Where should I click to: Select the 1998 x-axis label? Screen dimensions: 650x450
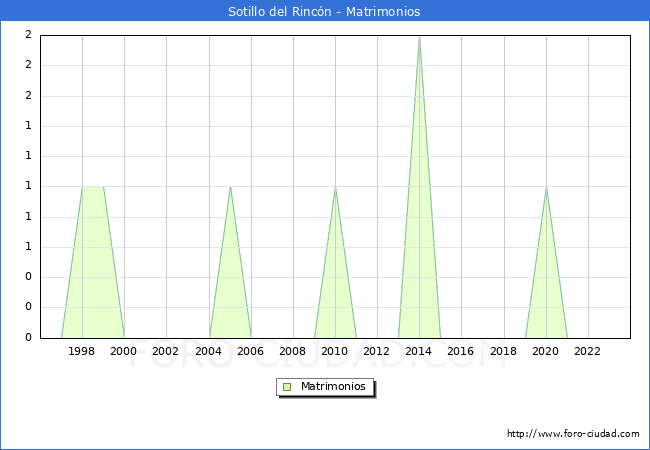pyautogui.click(x=82, y=351)
